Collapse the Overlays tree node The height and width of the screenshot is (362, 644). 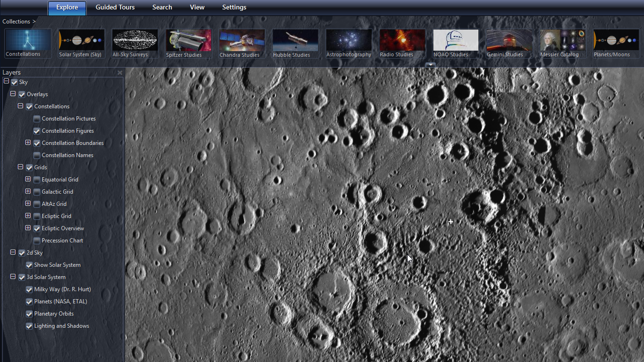(x=13, y=94)
